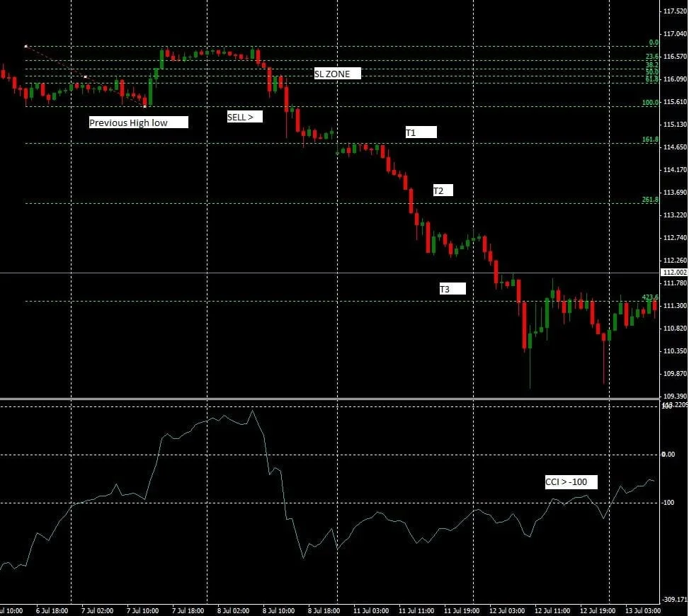Click the 112.740 price axis value
This screenshot has width=689, height=616.
tap(675, 238)
